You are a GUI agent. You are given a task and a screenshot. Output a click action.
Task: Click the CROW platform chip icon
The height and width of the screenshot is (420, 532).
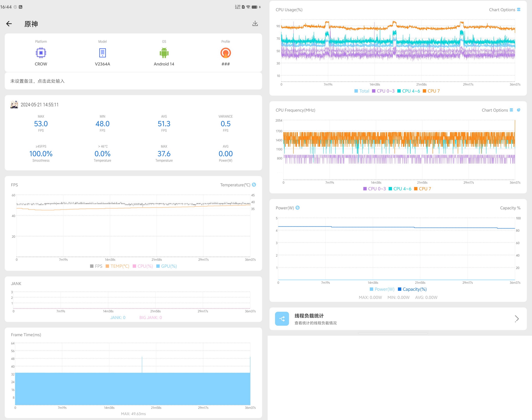[x=41, y=53]
